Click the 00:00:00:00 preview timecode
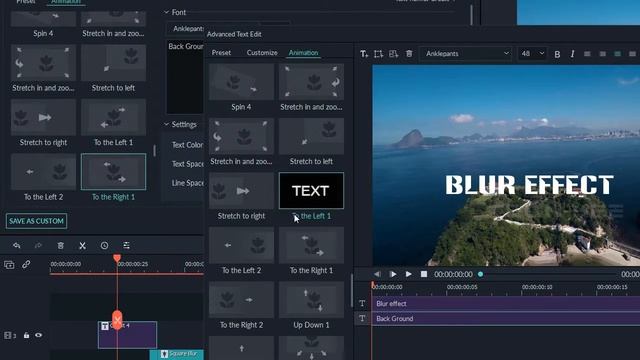This screenshot has height=360, width=640. pos(453,274)
